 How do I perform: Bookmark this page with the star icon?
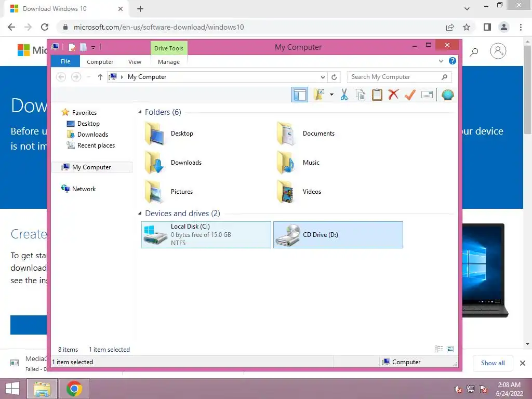point(467,27)
